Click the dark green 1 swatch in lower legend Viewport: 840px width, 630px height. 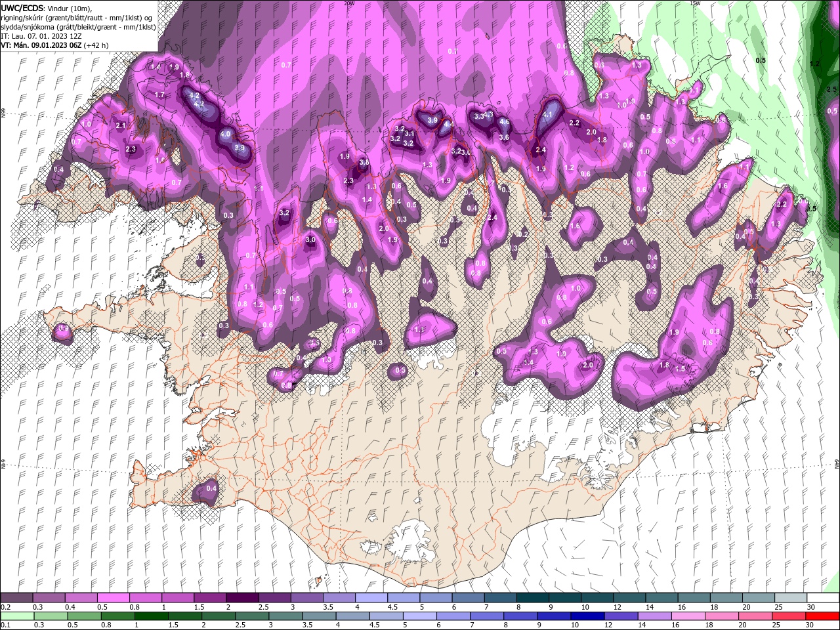point(151,616)
